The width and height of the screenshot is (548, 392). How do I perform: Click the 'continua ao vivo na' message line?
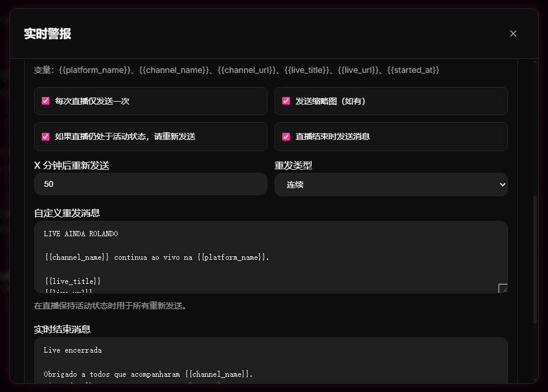[157, 257]
